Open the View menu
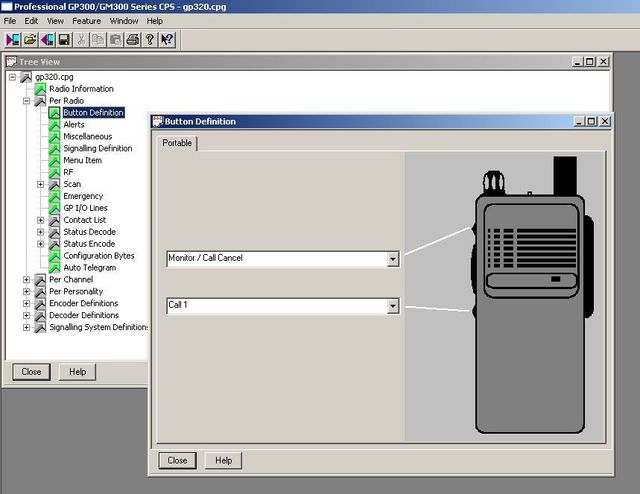The height and width of the screenshot is (494, 640). [x=55, y=21]
